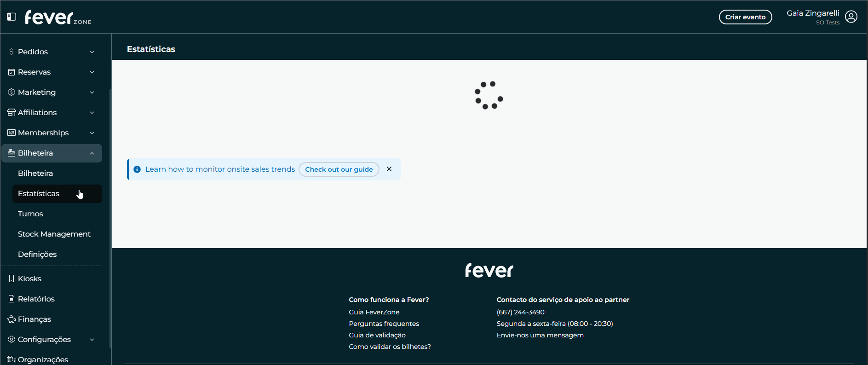Click the SO Tests organization label
Image resolution: width=868 pixels, height=365 pixels.
[x=828, y=23]
